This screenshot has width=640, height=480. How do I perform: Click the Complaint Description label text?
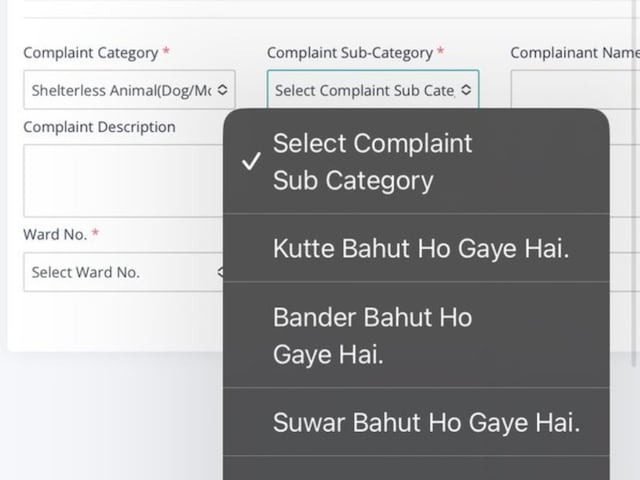pos(99,127)
